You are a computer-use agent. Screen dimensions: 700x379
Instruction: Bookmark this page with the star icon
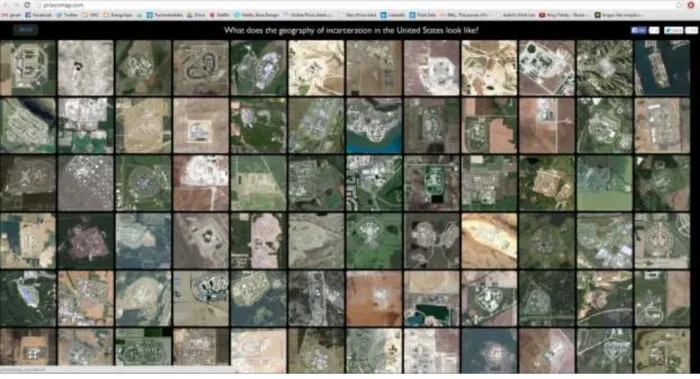click(x=679, y=5)
